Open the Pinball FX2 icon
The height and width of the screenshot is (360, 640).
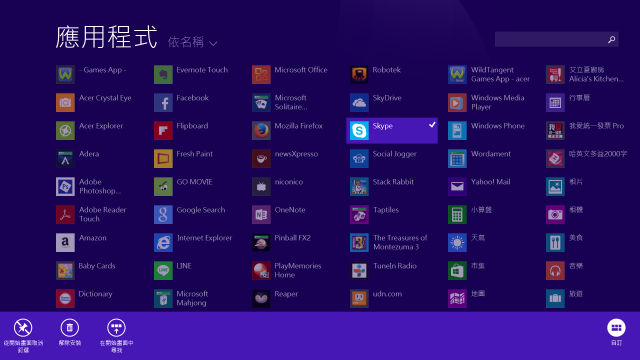click(261, 242)
